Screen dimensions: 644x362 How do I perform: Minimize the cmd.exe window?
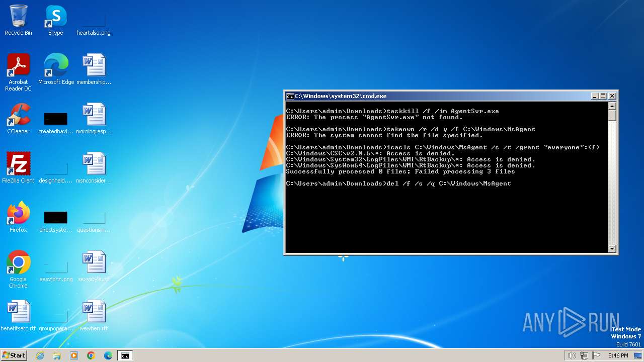[595, 96]
